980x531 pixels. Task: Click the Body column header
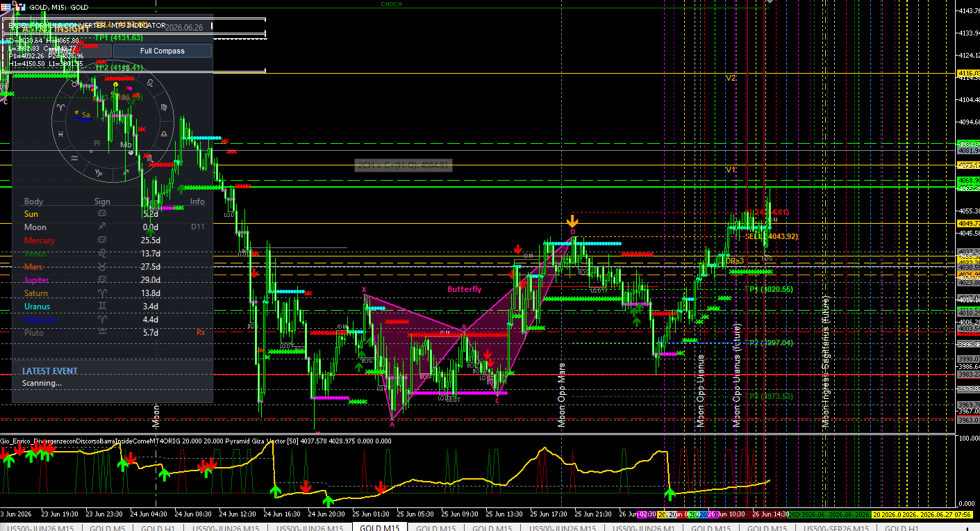point(33,202)
